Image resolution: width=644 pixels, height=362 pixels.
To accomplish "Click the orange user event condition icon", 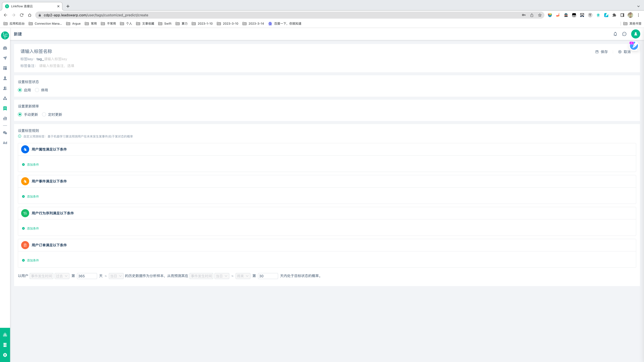I will pyautogui.click(x=25, y=181).
